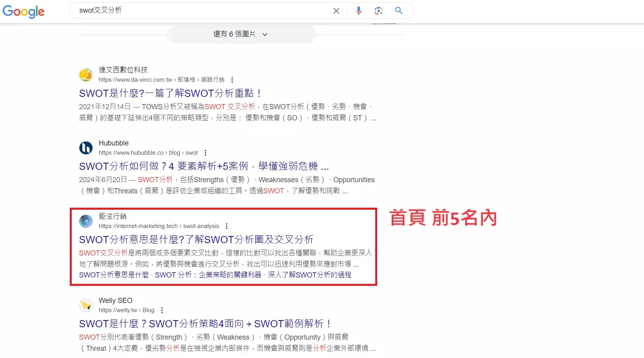Click the 2024年6月20日 snippet date
This screenshot has height=358, width=644.
[x=103, y=180]
